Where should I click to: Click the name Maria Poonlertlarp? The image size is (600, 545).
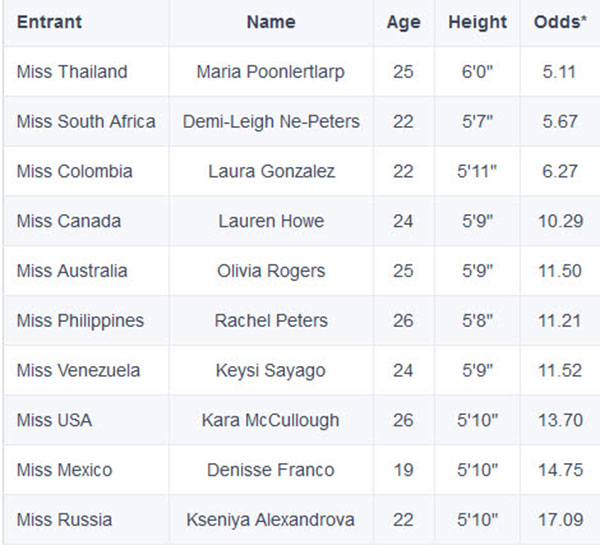(x=271, y=72)
